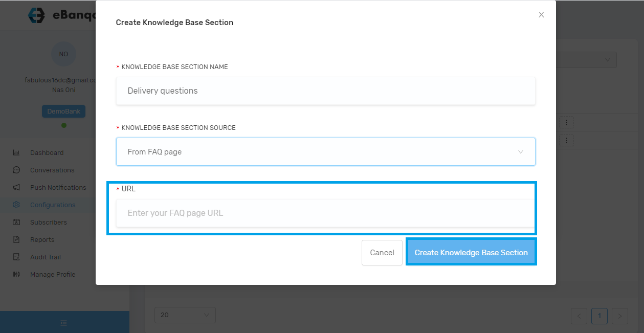Collapse the sidebar using bottom toggle

coord(63,323)
